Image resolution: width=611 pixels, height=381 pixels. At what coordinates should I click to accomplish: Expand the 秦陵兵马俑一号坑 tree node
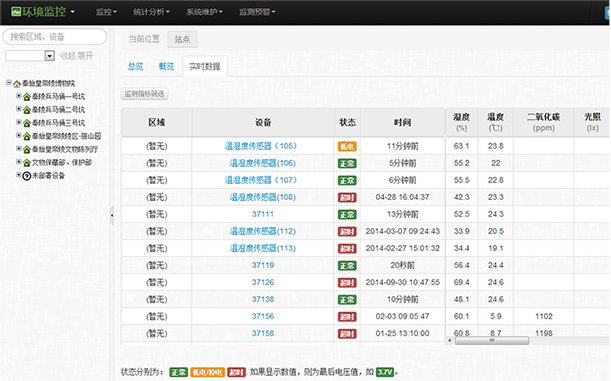pyautogui.click(x=18, y=95)
